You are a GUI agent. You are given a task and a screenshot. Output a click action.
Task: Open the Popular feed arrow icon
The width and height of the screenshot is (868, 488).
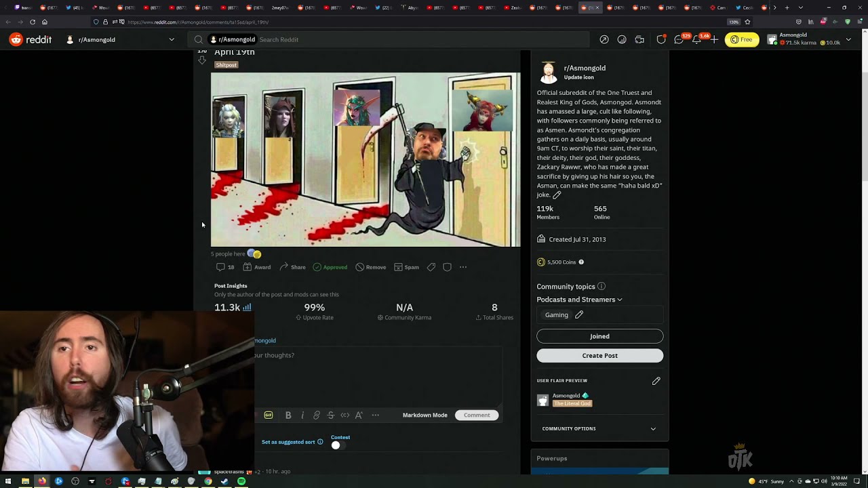[x=604, y=39]
